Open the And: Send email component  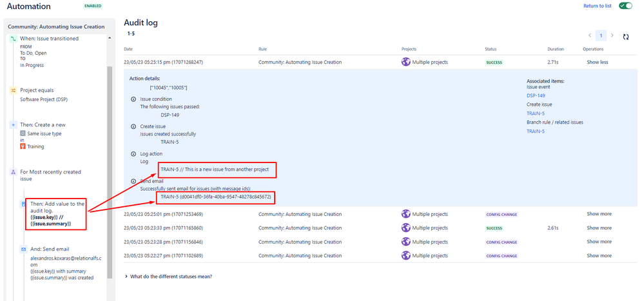tap(50, 249)
